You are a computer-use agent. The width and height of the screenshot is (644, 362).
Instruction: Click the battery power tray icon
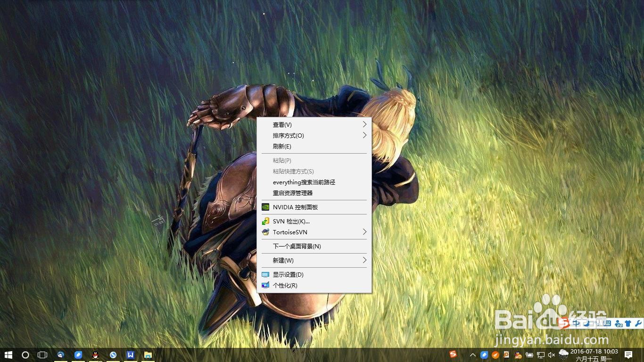point(529,355)
